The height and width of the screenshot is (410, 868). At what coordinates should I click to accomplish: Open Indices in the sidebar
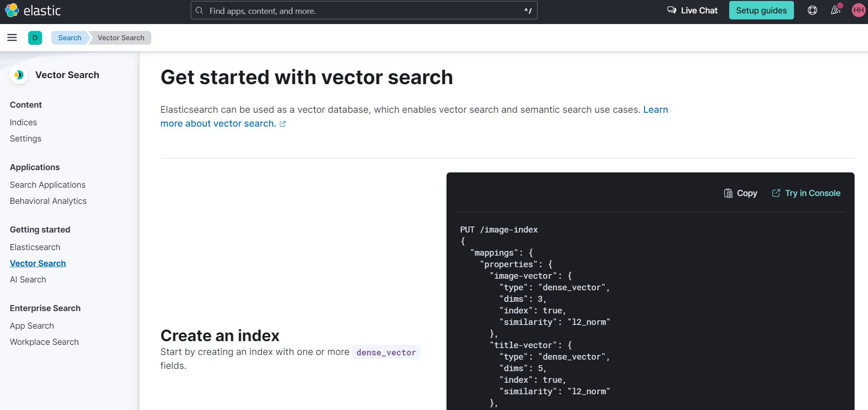(x=23, y=122)
